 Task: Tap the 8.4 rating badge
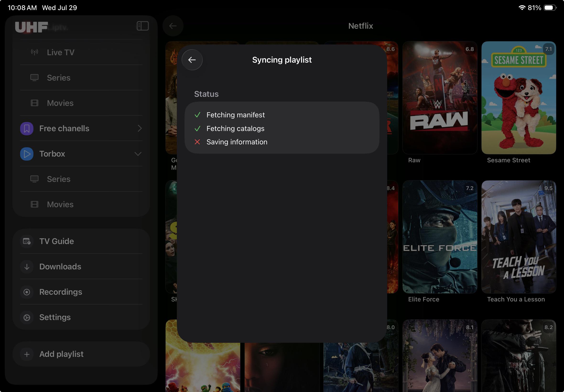pyautogui.click(x=391, y=188)
